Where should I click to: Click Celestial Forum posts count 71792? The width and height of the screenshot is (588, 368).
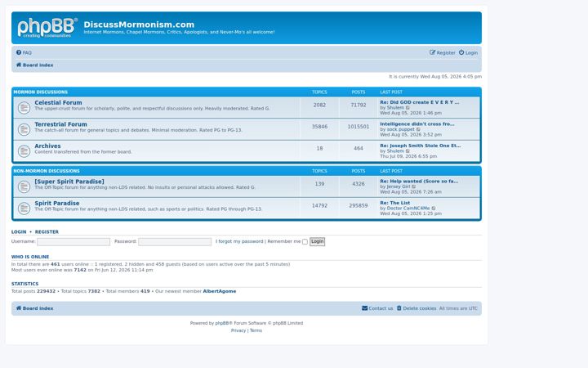(359, 105)
